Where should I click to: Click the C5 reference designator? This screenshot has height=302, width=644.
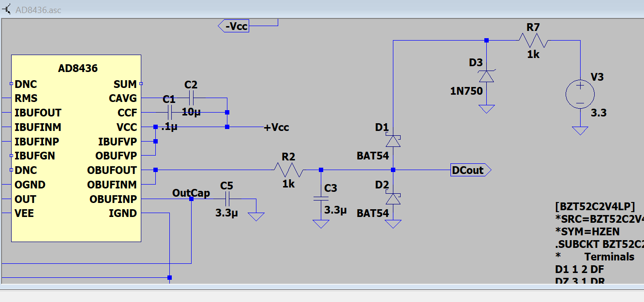pyautogui.click(x=226, y=186)
